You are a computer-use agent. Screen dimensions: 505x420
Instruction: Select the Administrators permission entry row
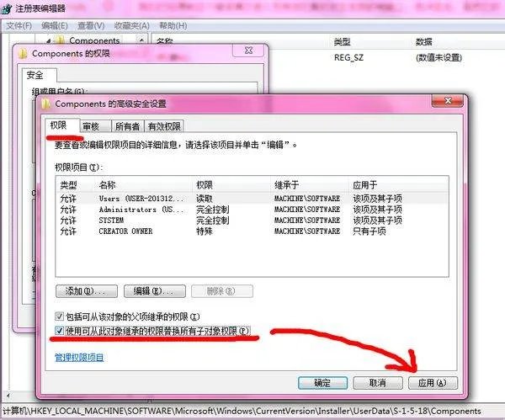(252, 210)
